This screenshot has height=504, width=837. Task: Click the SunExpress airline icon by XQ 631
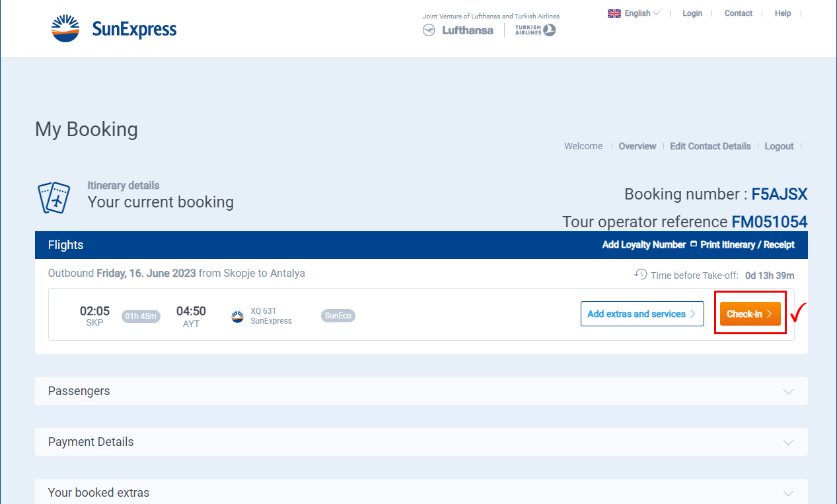pyautogui.click(x=238, y=316)
